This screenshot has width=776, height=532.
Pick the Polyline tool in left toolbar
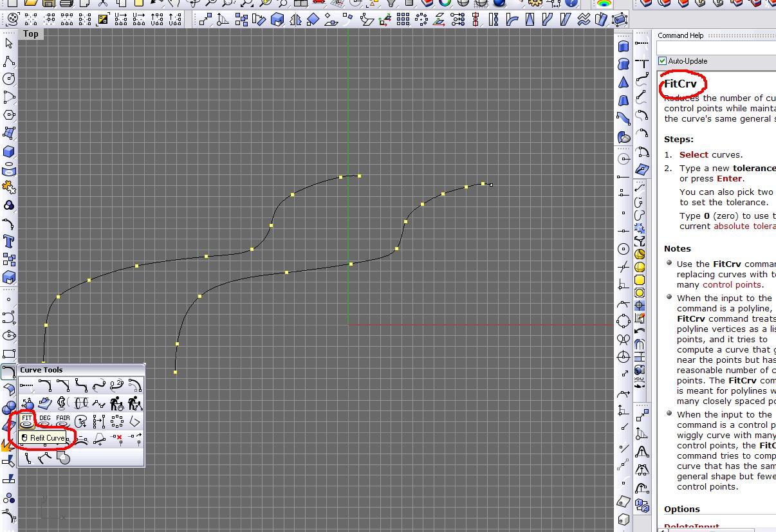[x=9, y=61]
